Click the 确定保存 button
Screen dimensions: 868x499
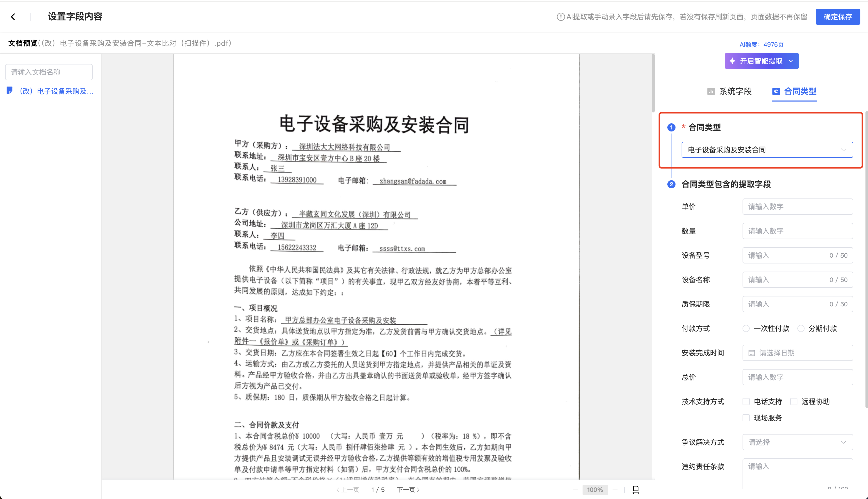[x=838, y=17]
